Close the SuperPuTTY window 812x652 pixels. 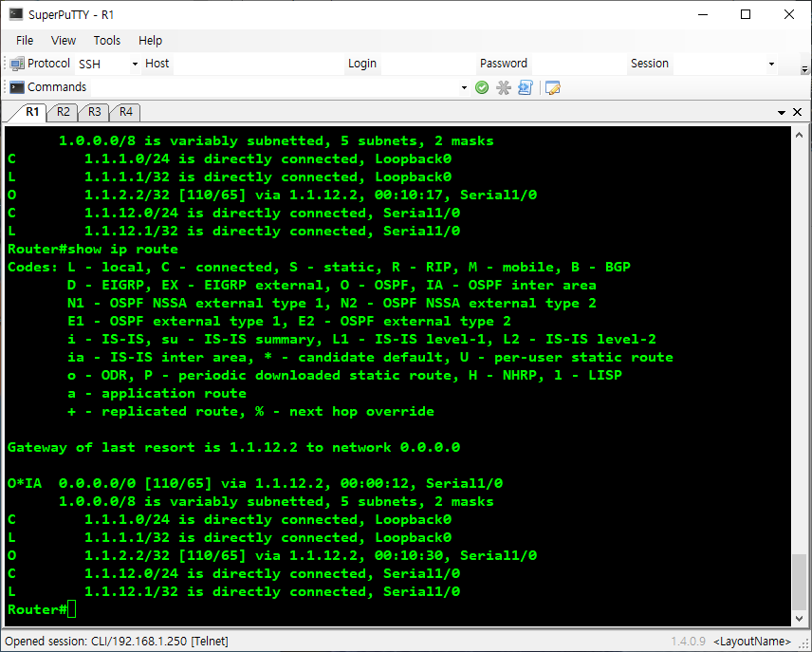(789, 14)
